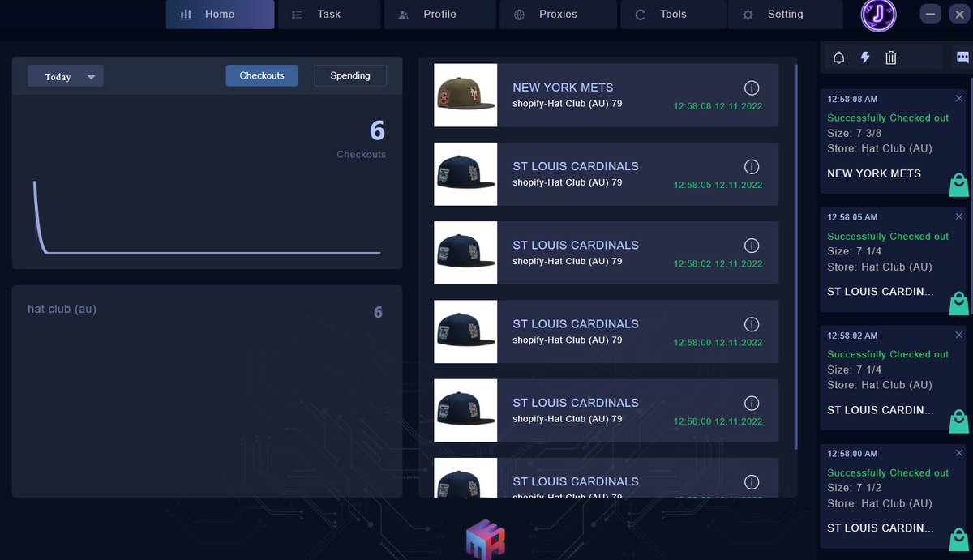Open the Home tab
The image size is (973, 560).
pyautogui.click(x=220, y=15)
